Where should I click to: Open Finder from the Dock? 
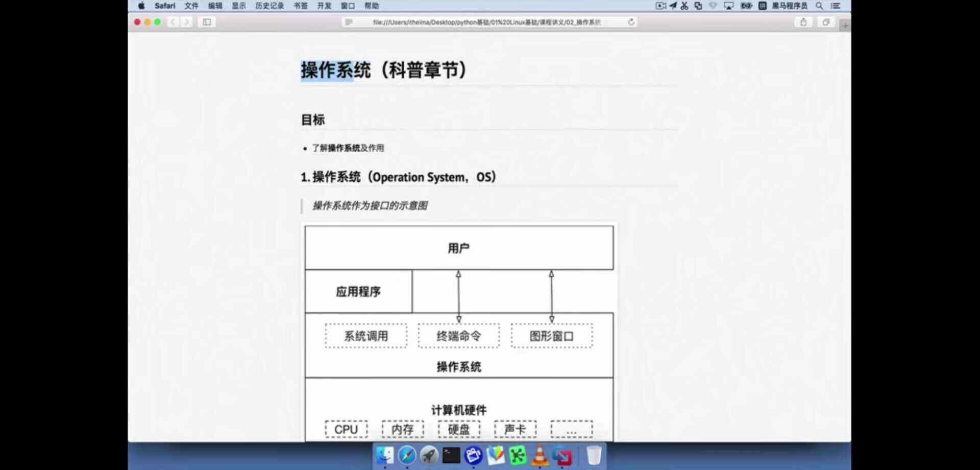[385, 456]
